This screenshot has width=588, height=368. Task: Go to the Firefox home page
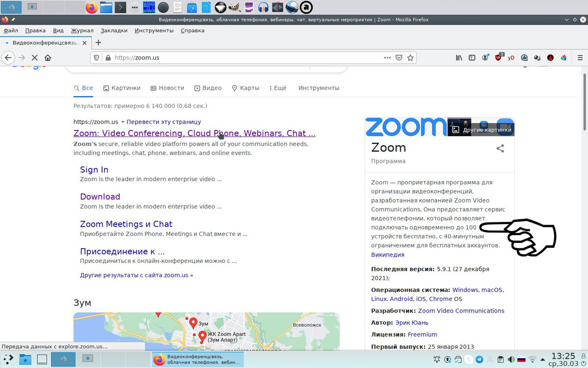click(x=48, y=57)
